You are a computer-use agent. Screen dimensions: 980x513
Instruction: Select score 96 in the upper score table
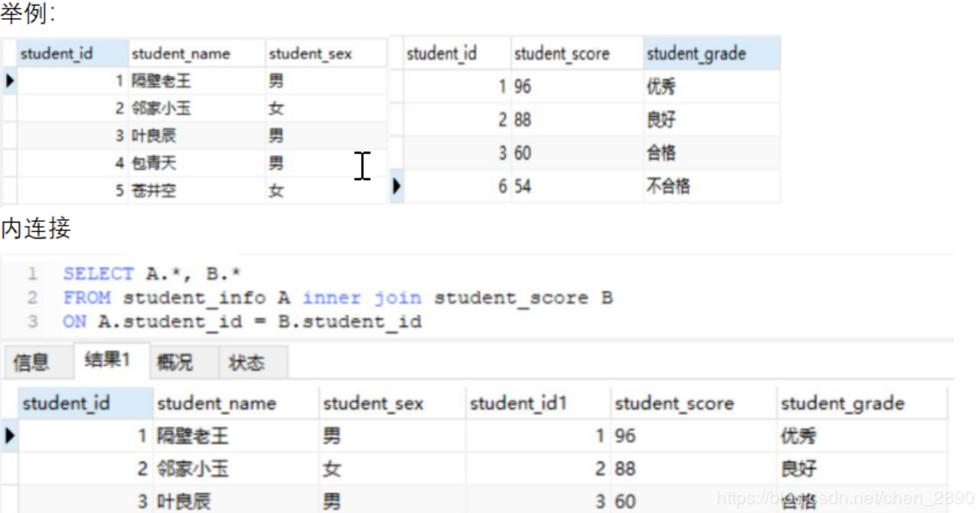pyautogui.click(x=577, y=87)
